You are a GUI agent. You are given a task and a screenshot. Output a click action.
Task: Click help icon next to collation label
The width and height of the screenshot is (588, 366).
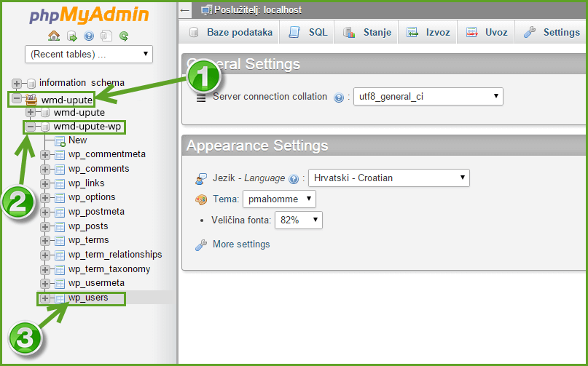click(x=339, y=98)
